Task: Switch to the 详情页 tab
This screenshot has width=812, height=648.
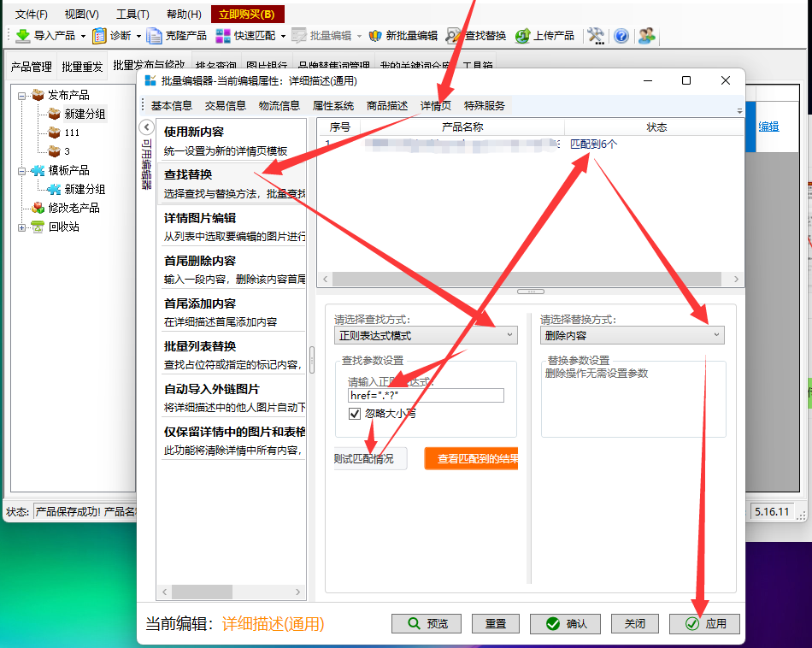Action: (436, 106)
